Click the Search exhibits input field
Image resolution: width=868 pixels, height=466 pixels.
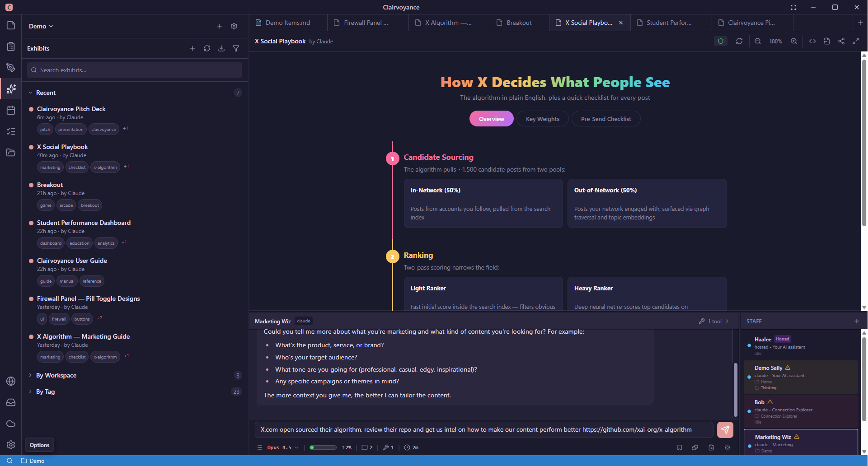pos(135,70)
